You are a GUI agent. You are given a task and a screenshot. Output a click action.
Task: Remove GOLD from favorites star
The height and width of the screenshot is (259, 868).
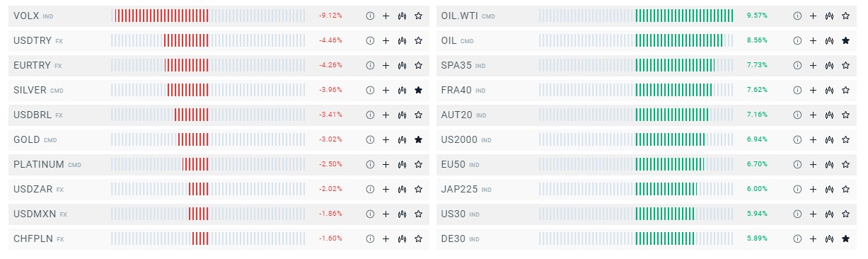(x=418, y=139)
